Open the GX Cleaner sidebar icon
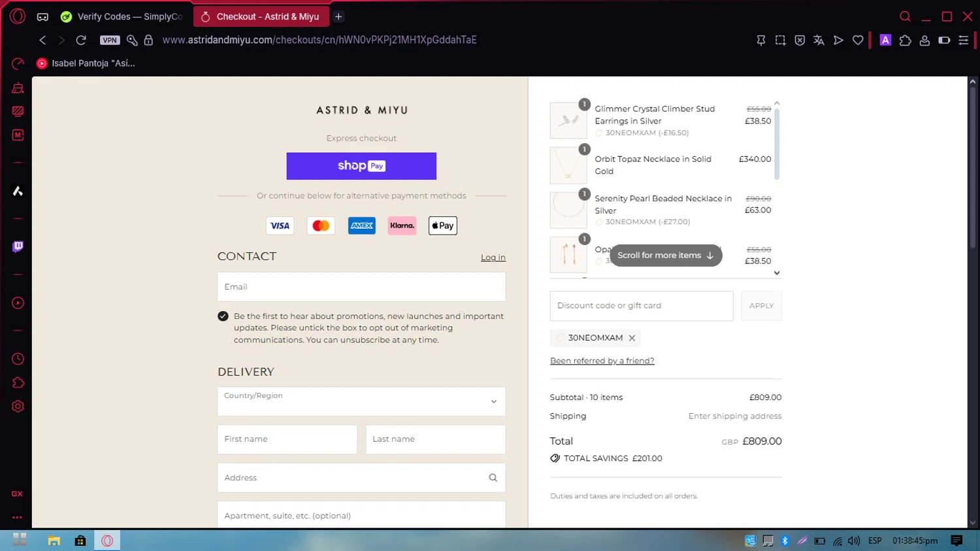The image size is (980, 551). coord(18,88)
